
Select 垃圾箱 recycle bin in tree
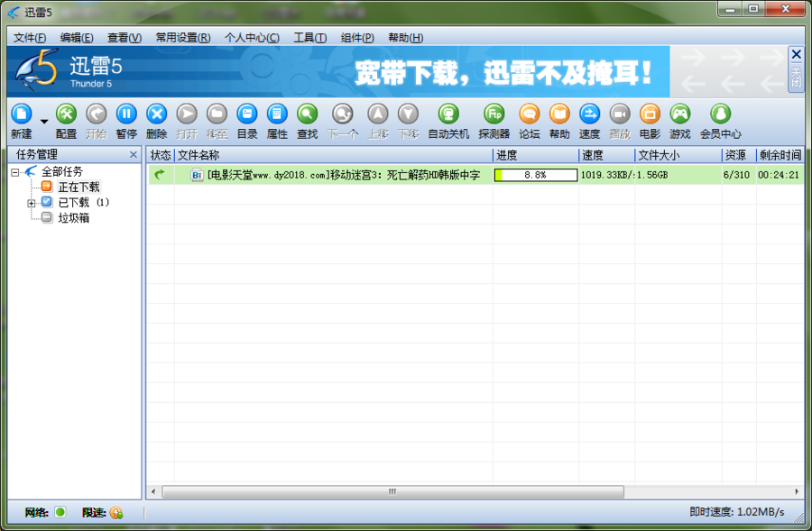coord(74,218)
